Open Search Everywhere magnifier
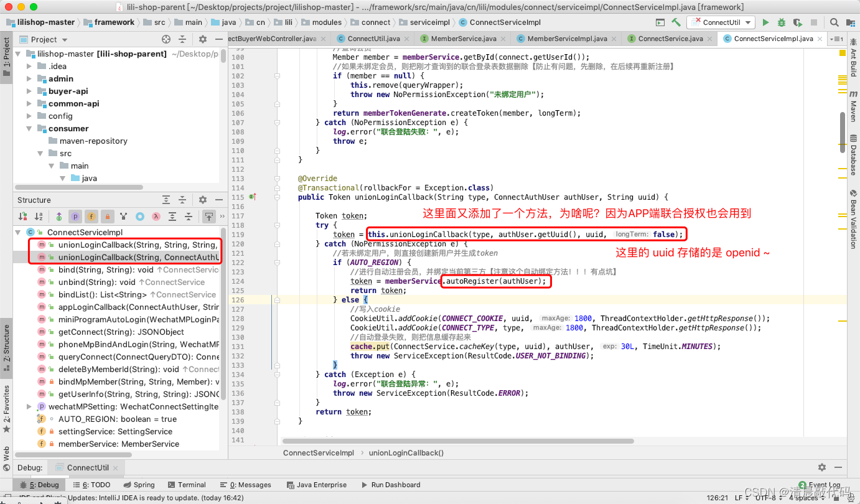This screenshot has width=860, height=504. (834, 22)
